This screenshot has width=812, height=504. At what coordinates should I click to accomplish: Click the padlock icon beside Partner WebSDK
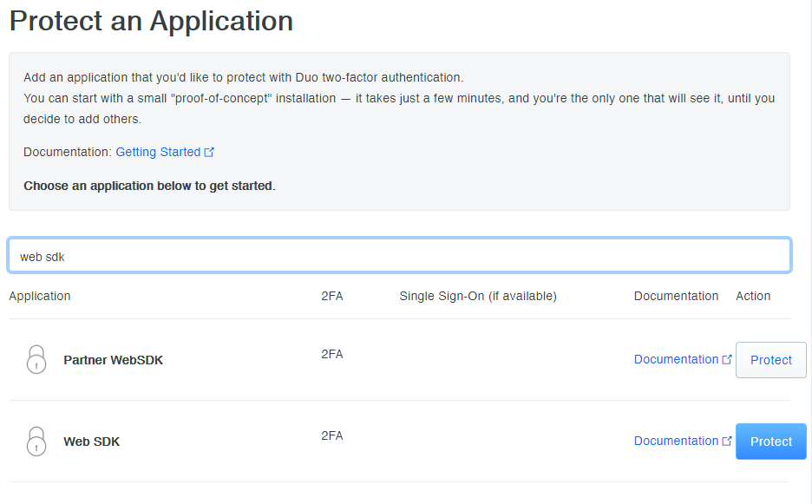pos(36,359)
